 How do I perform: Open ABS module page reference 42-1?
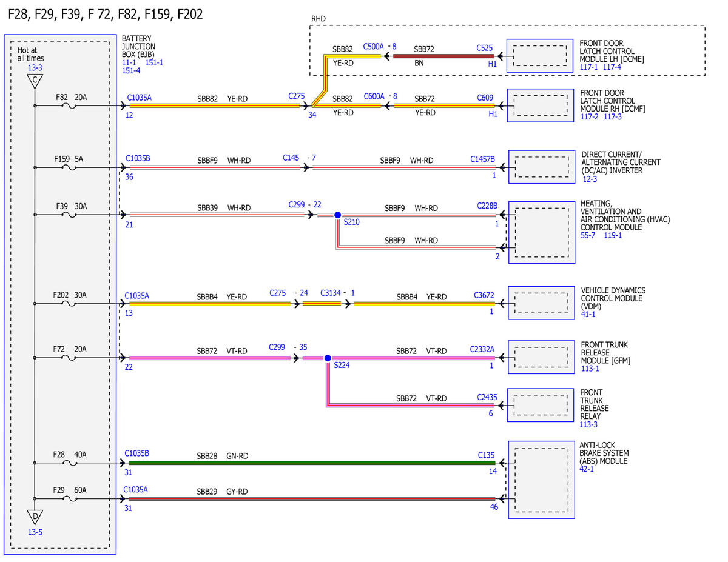587,469
